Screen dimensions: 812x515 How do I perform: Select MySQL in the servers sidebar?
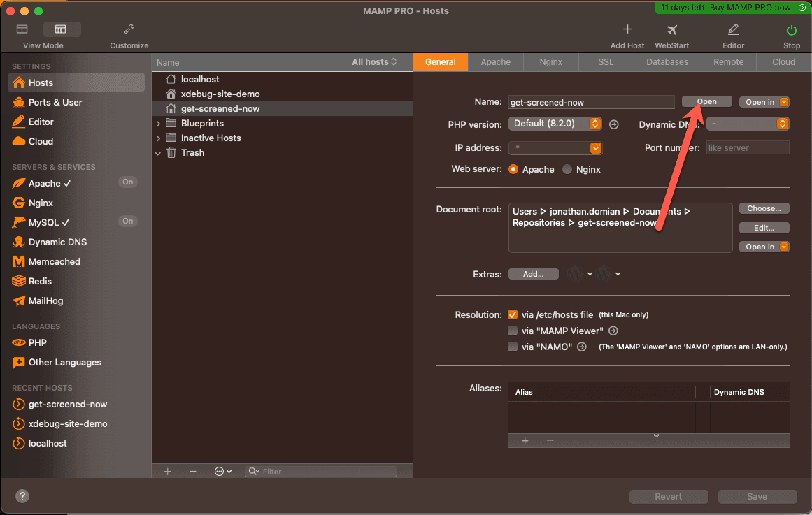tap(45, 222)
